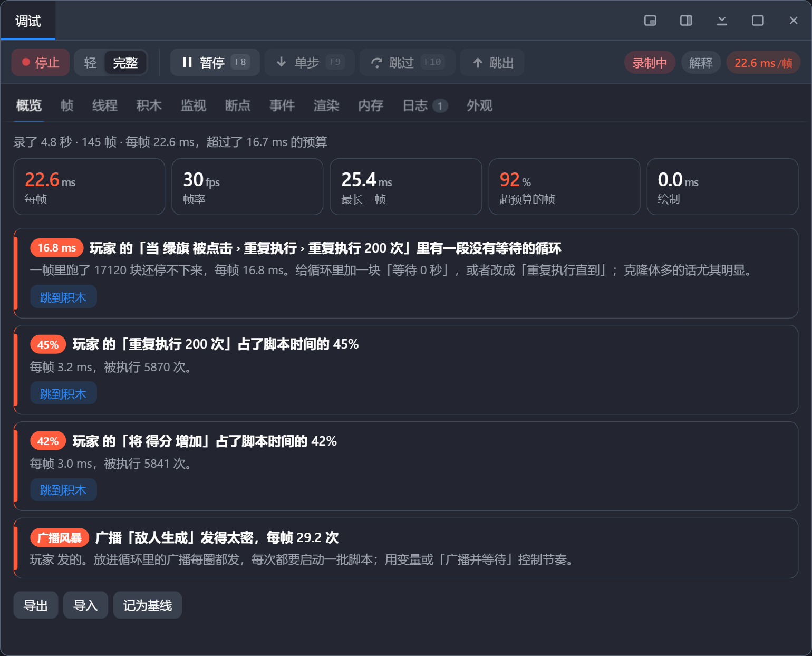
Task: Click the 跳出 step-out button
Action: [492, 63]
